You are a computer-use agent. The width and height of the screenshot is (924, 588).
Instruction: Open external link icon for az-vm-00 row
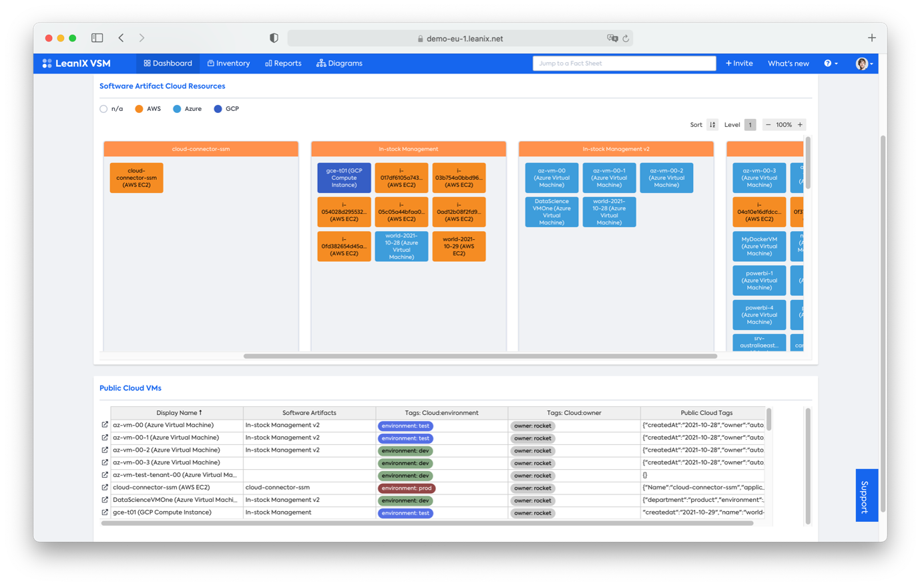click(105, 425)
